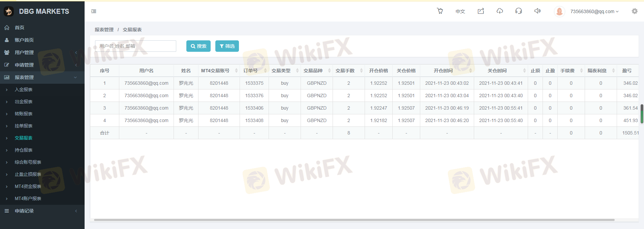Viewport: 644px width, 229px height.
Task: Open MT4资金报表 report
Action: 28,186
